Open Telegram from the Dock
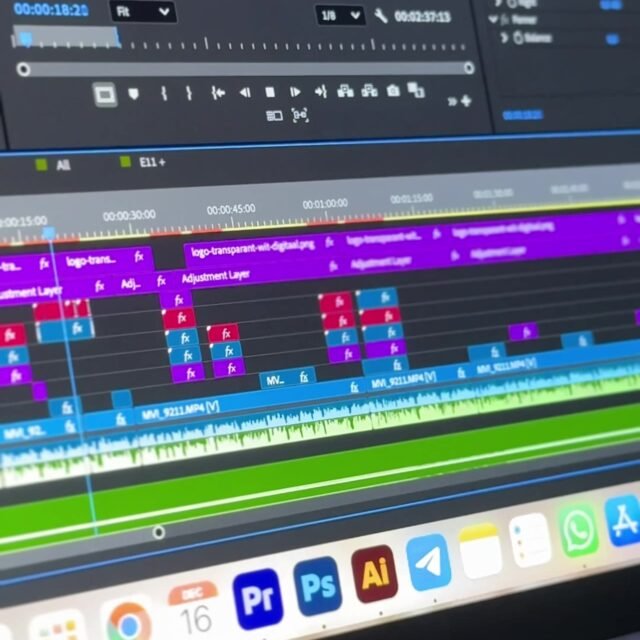 pyautogui.click(x=429, y=562)
